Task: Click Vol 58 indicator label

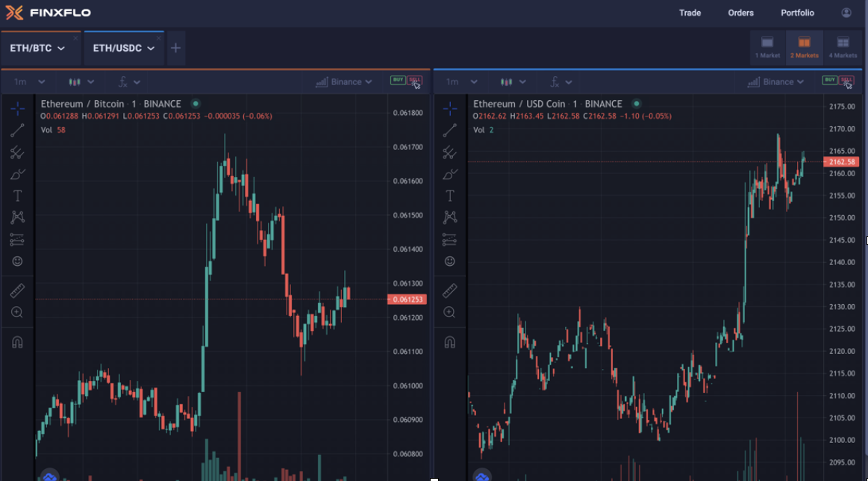Action: [x=53, y=130]
